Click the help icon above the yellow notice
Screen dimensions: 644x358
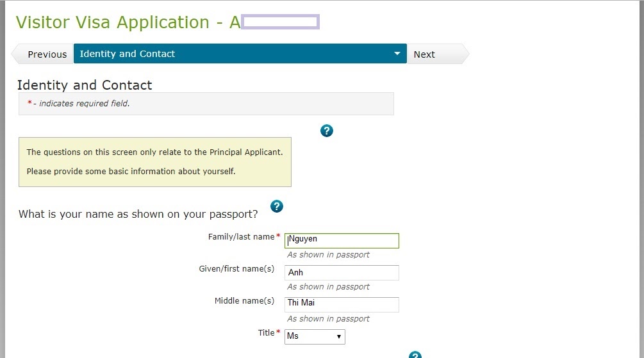[x=327, y=131]
